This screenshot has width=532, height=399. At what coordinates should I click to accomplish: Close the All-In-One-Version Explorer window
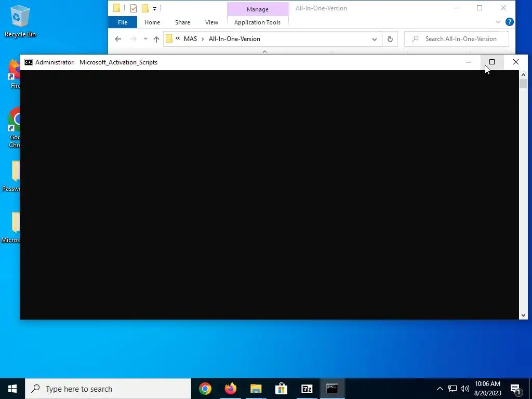(503, 8)
